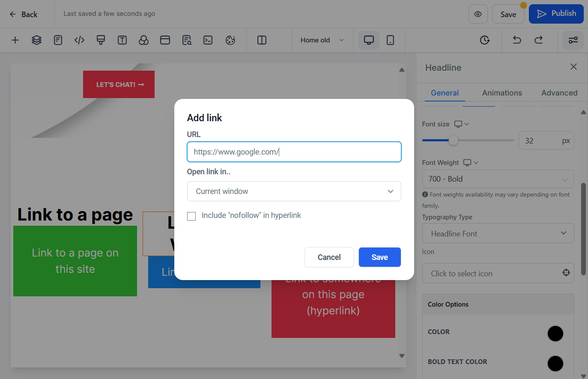Viewport: 588px width, 379px height.
Task: Click the top bar Save button
Action: click(508, 14)
